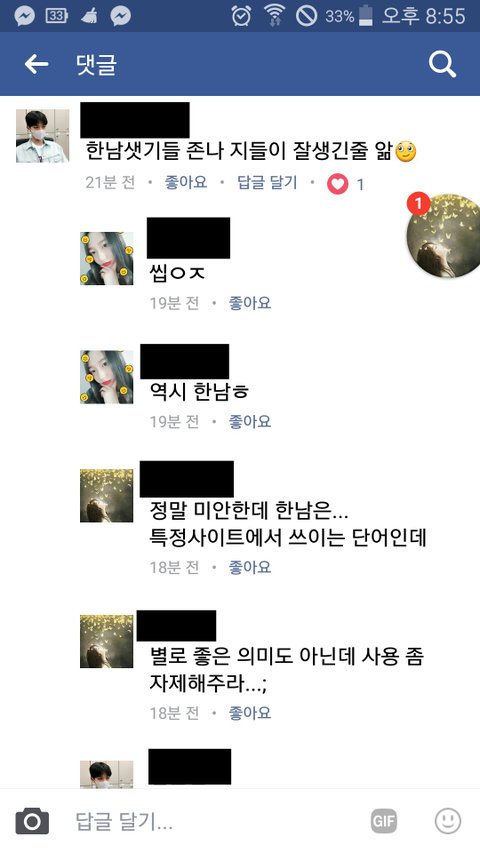Tap the alarm clock status bar icon

pos(241,16)
